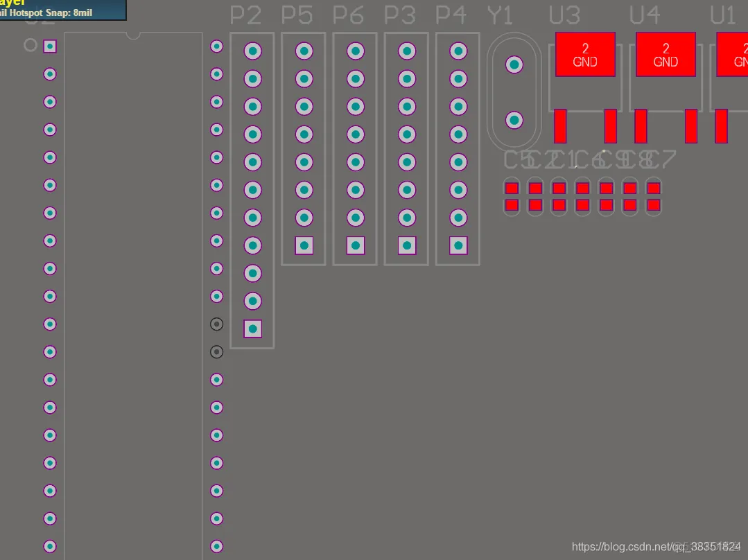This screenshot has width=748, height=560.
Task: Click the topmost round pad of header P3
Action: pos(407,51)
